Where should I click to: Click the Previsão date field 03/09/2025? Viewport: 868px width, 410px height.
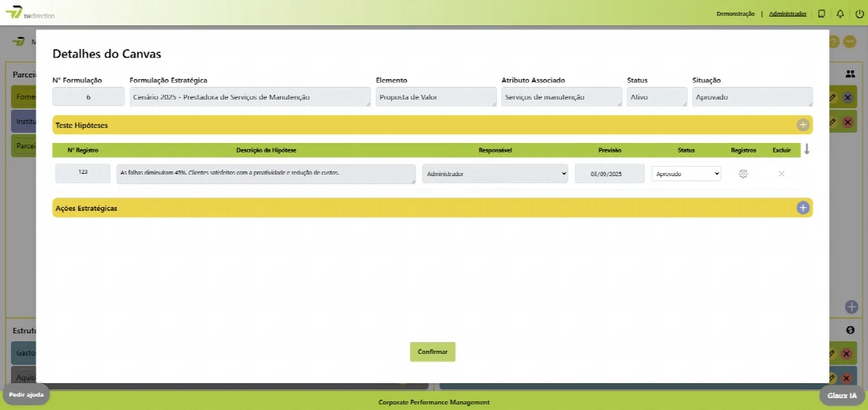click(609, 174)
